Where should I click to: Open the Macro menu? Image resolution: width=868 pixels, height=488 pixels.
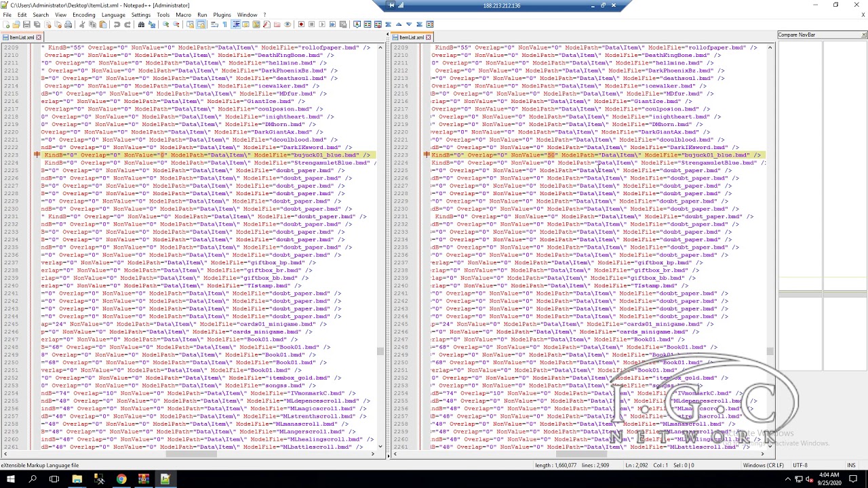coord(183,15)
